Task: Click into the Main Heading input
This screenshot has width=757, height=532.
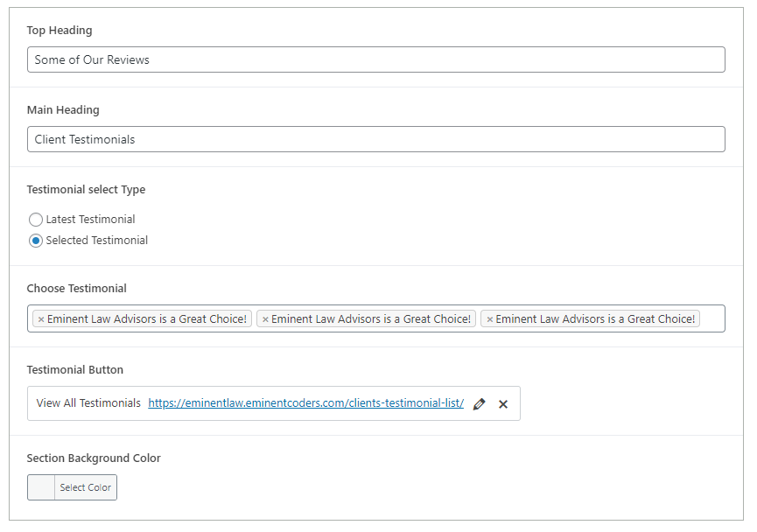Action: coord(375,139)
